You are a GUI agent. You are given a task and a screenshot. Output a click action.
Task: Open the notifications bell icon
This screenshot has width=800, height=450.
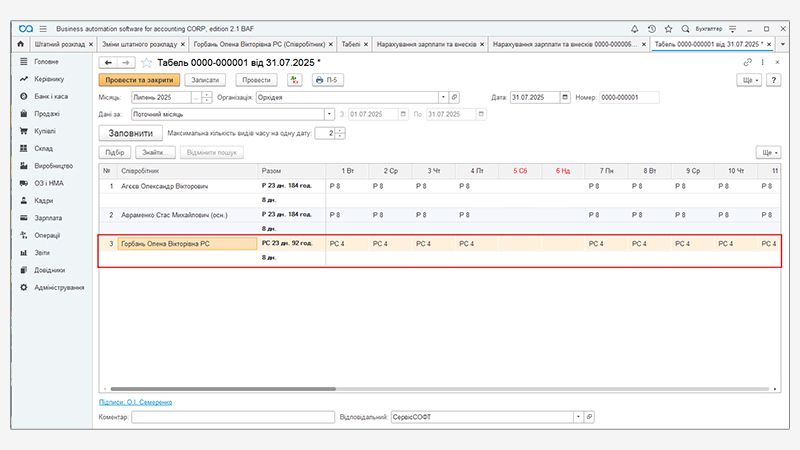tap(636, 29)
